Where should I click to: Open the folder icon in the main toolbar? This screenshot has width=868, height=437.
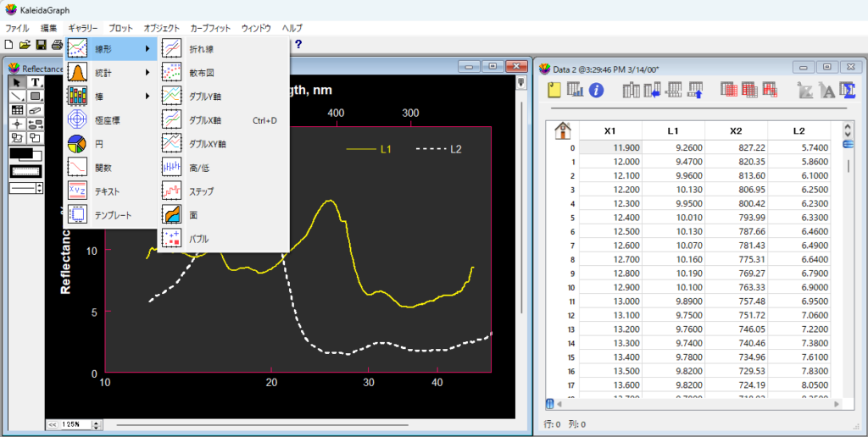pos(25,44)
